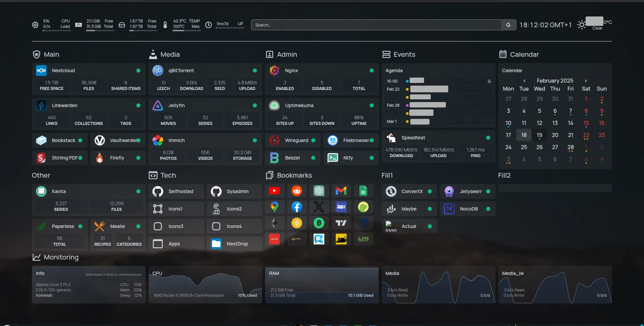
Task: Launch Wireguard from its icon
Action: pos(274,140)
